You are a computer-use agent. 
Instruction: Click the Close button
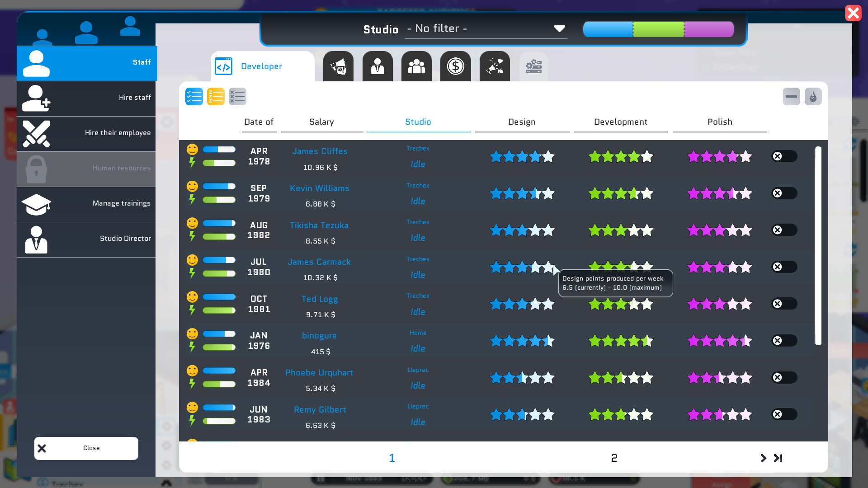86,448
